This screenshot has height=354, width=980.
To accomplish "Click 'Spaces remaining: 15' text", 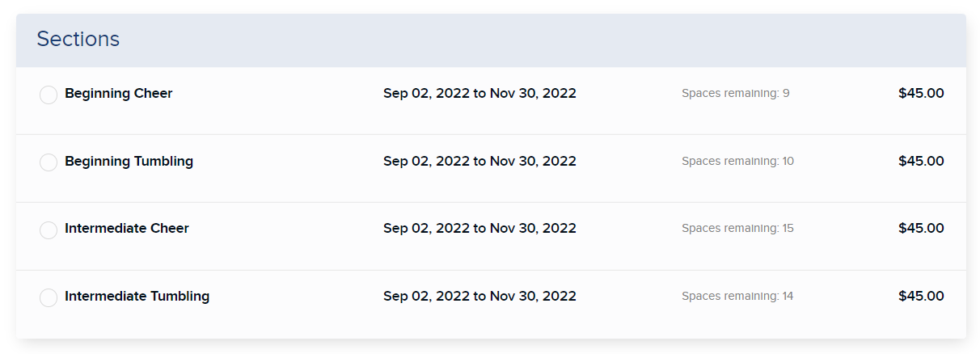I will coord(738,228).
